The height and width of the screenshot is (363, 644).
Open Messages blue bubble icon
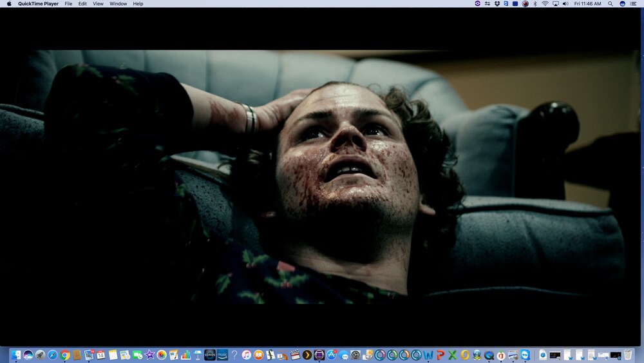coord(343,356)
